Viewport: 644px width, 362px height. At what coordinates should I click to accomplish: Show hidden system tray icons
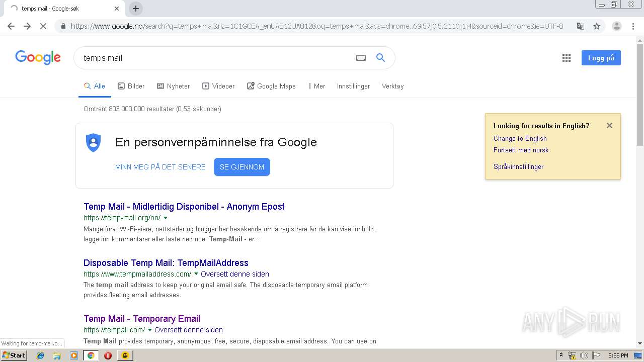click(x=561, y=355)
